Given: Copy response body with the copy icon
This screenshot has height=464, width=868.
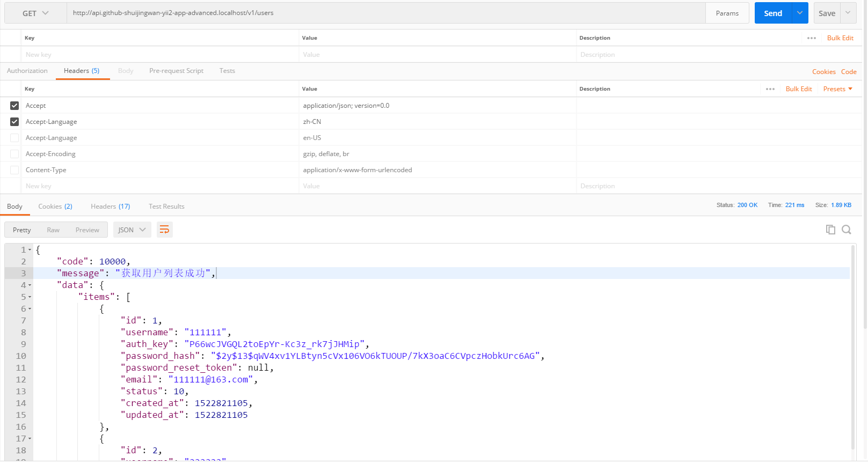Looking at the screenshot, I should point(830,230).
